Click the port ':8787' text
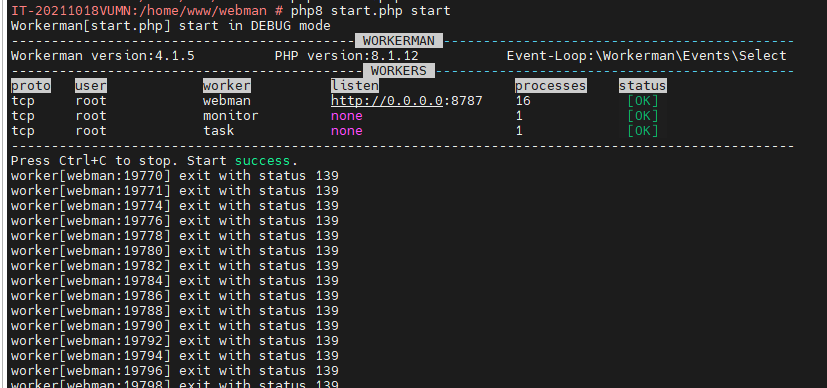 [463, 101]
